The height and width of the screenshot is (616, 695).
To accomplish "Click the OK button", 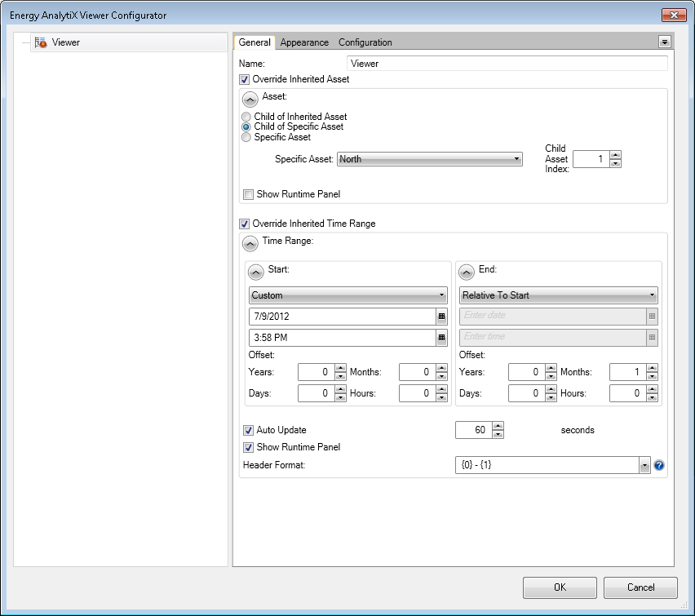I will 560,587.
